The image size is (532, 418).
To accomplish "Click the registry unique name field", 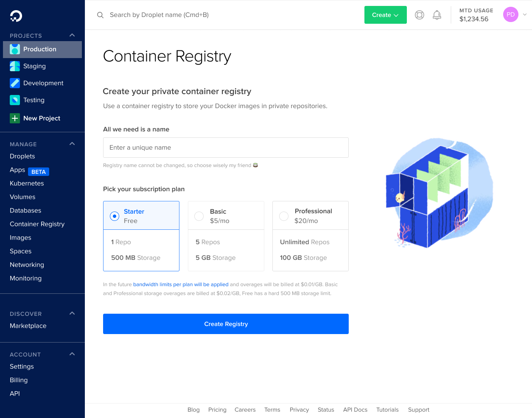I will point(226,148).
